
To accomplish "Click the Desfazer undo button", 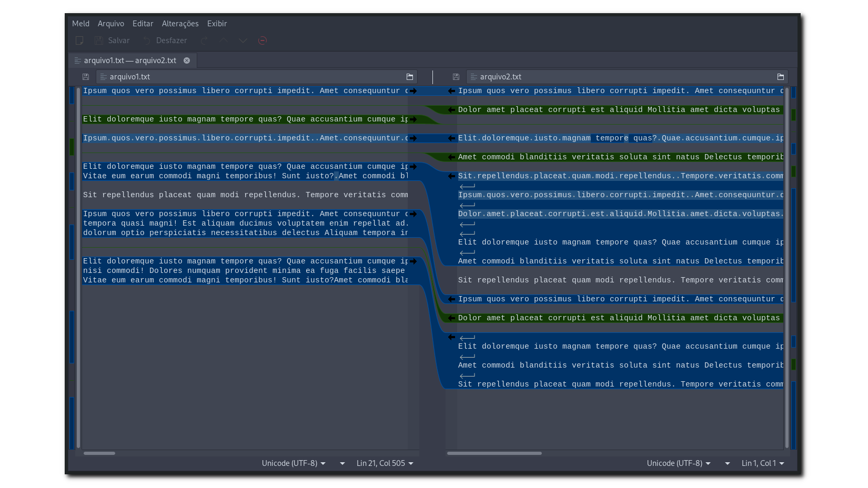I will pos(165,40).
